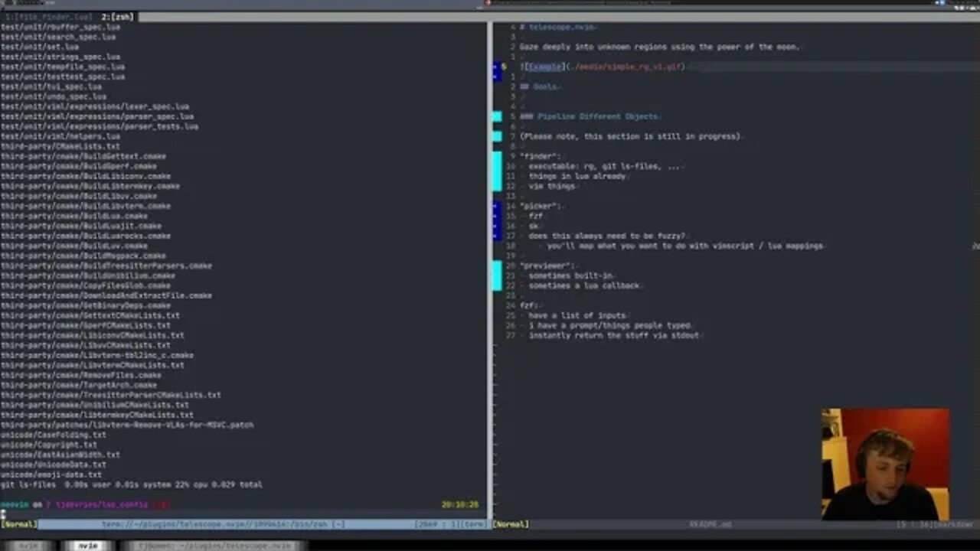The width and height of the screenshot is (980, 551).
Task: Click the viml/expressions/parser_tests.lua line
Action: coord(100,126)
